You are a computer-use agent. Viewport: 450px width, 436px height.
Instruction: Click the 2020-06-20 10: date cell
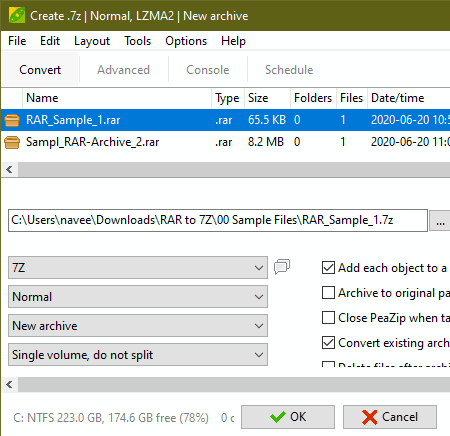coord(410,120)
